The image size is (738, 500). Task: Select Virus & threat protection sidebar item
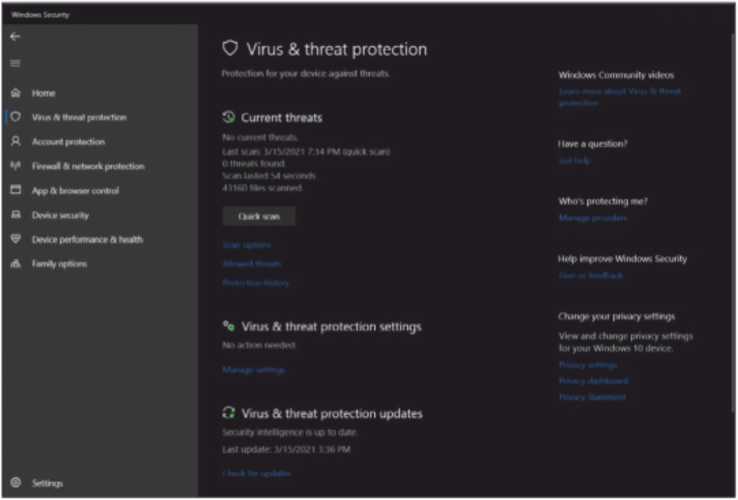79,117
